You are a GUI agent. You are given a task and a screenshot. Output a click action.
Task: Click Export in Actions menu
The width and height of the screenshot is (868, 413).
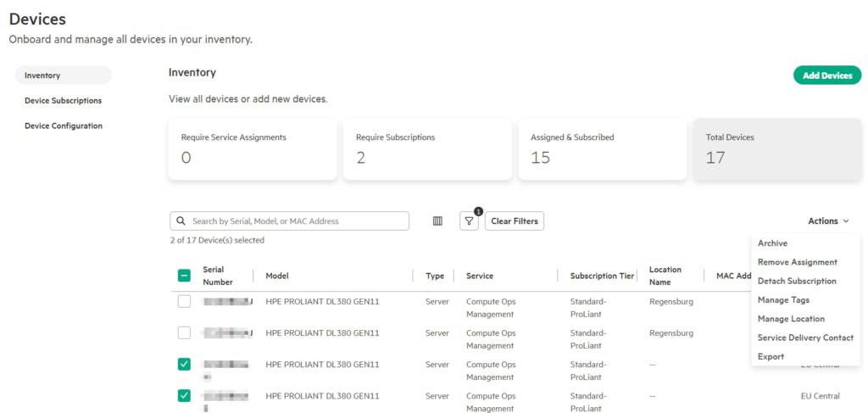click(x=771, y=357)
